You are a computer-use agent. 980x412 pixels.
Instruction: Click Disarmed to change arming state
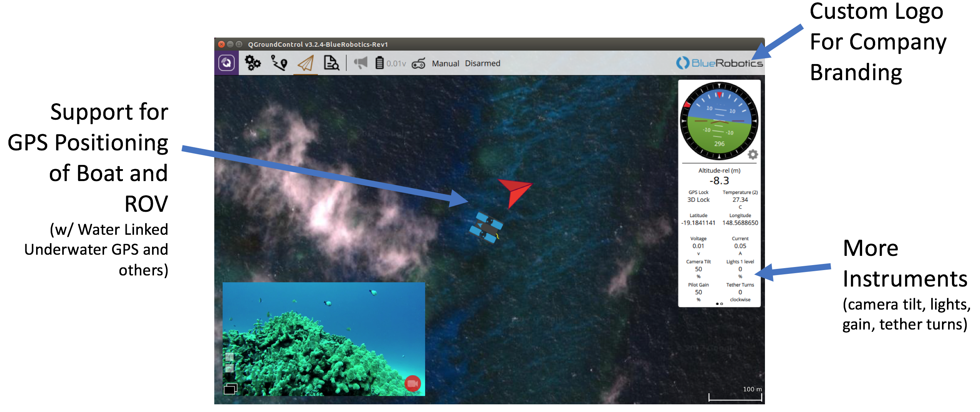[x=482, y=63]
